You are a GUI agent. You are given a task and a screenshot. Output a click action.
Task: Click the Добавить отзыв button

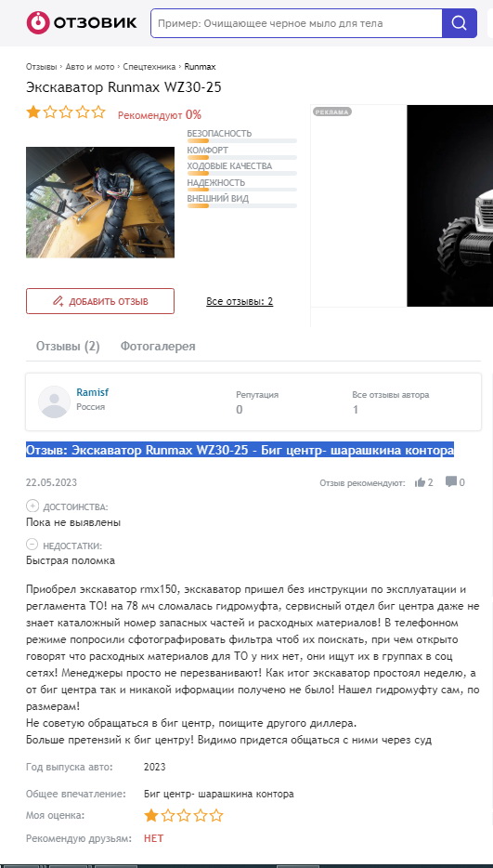click(x=100, y=301)
